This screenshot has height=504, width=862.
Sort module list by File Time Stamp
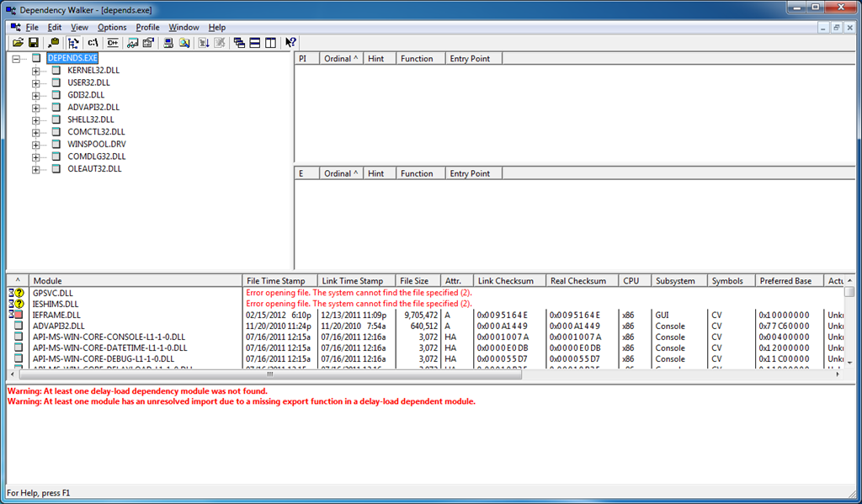(279, 281)
